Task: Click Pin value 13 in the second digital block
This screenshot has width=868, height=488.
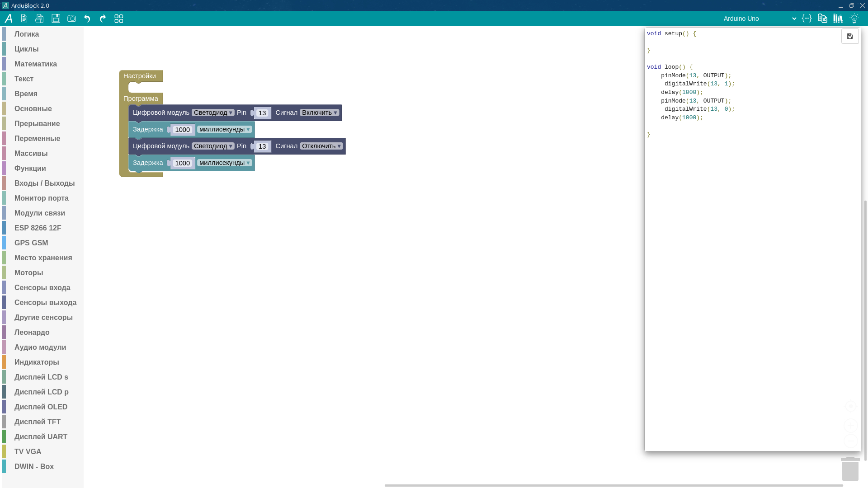Action: (x=262, y=146)
